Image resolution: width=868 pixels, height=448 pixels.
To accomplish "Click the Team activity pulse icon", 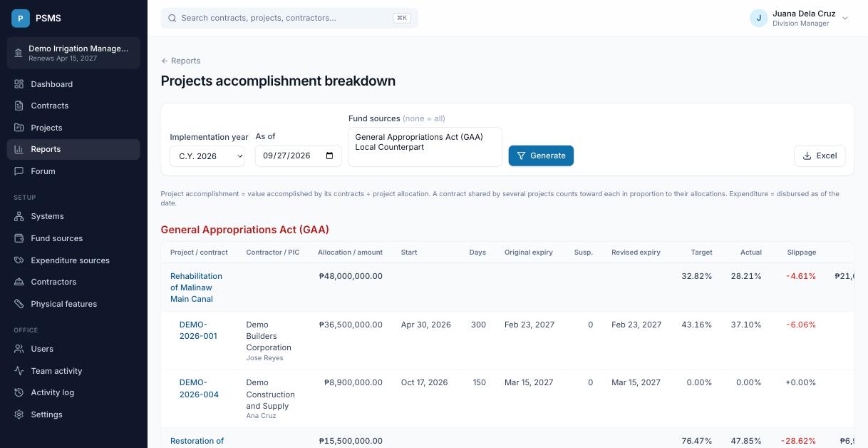I will [19, 371].
